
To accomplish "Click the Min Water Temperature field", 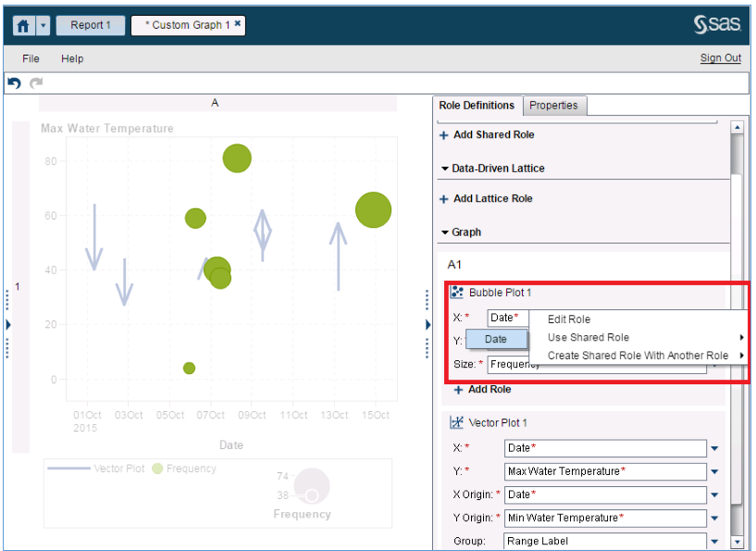I will [605, 518].
